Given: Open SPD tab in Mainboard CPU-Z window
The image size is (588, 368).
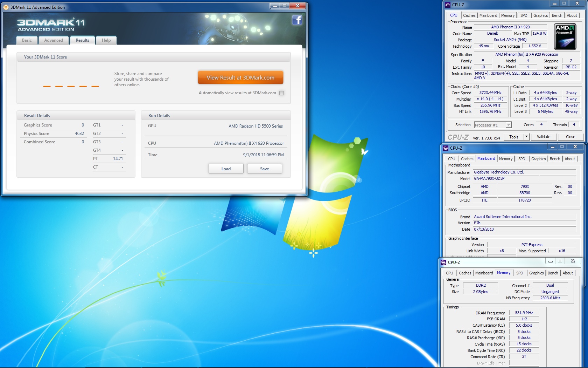Looking at the screenshot, I should point(521,159).
